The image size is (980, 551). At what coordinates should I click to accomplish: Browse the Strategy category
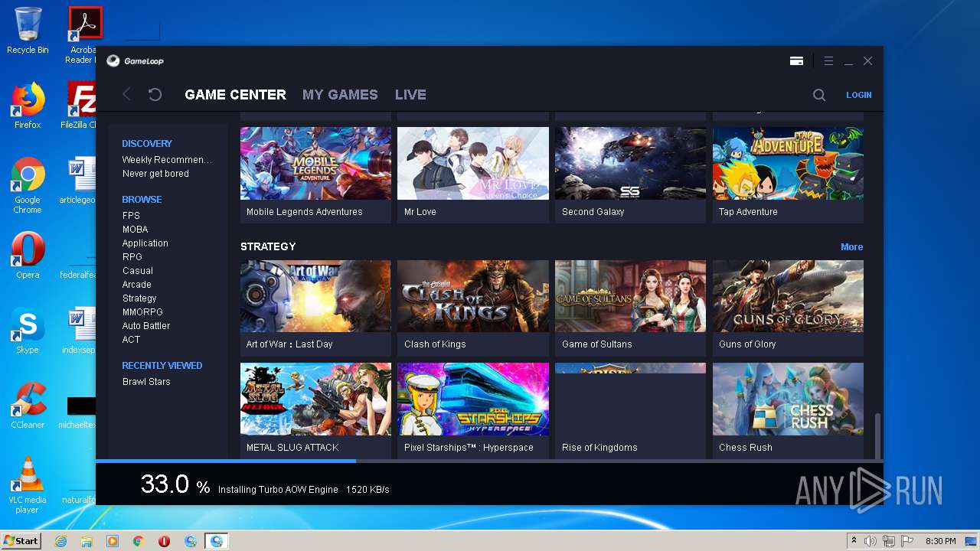[x=139, y=298]
